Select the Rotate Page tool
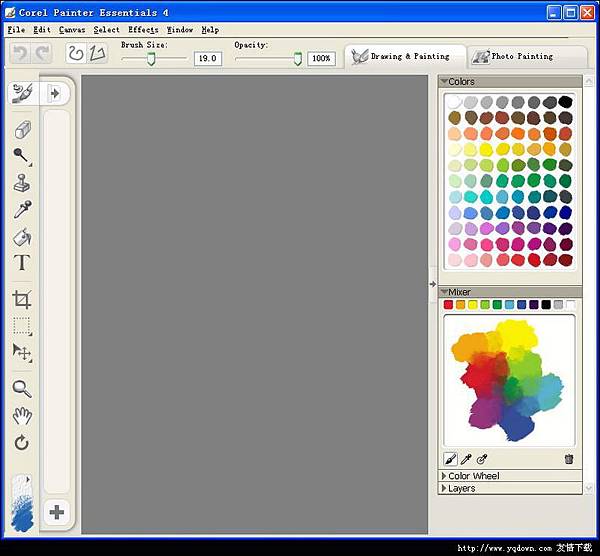600x556 pixels. pyautogui.click(x=22, y=442)
